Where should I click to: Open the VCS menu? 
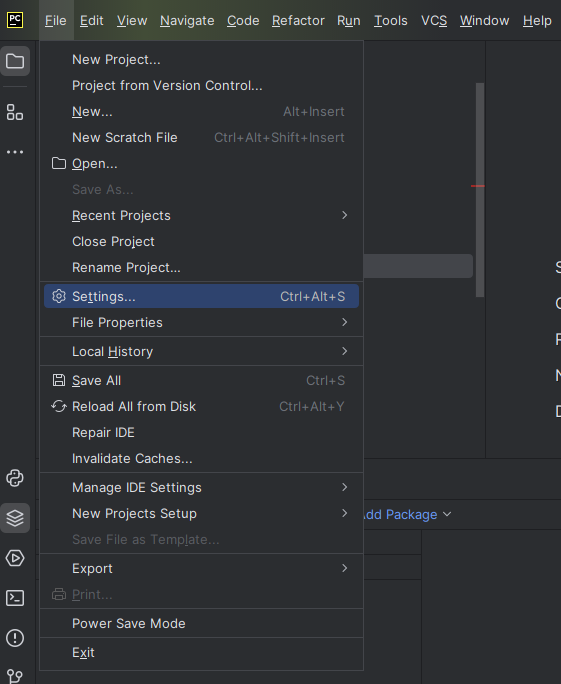pyautogui.click(x=434, y=21)
